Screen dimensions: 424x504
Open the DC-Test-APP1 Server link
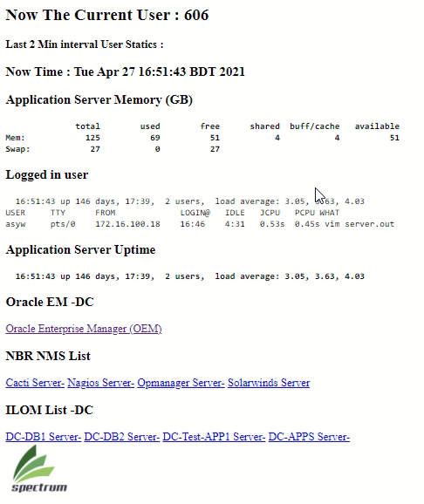214,437
